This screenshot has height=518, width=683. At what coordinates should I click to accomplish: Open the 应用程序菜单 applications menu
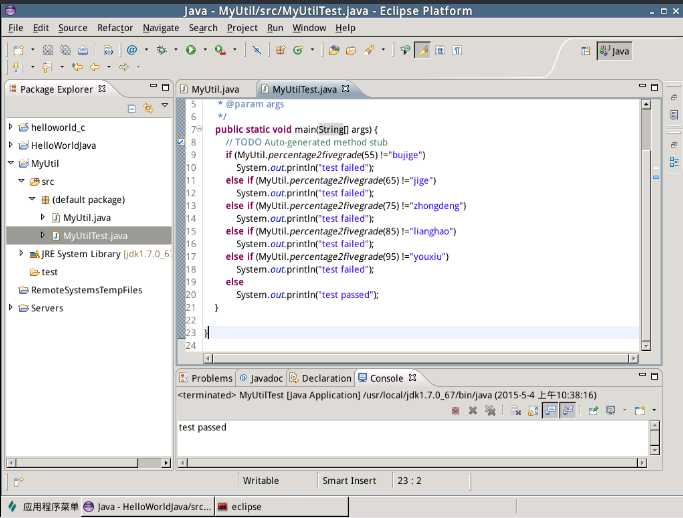tap(43, 507)
